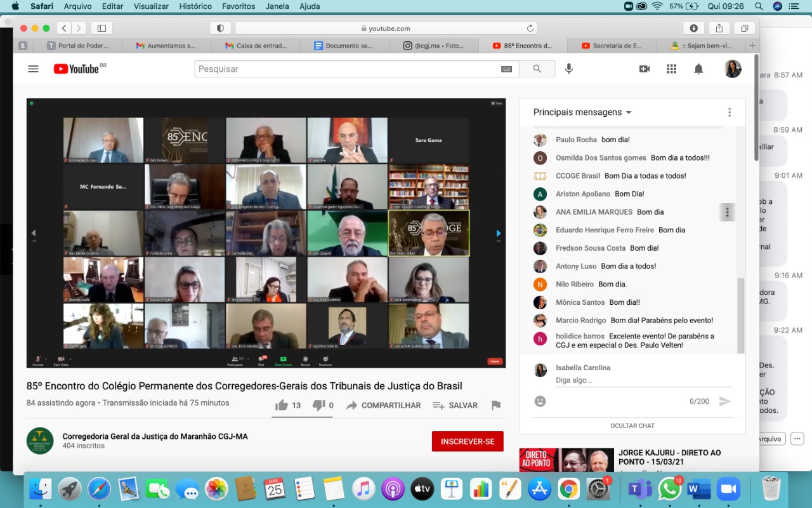Like the video with thumbs up

click(282, 405)
